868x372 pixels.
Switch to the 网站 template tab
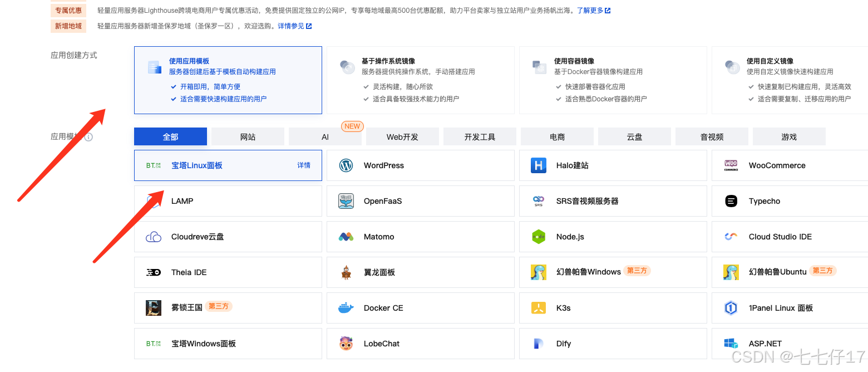tap(248, 136)
